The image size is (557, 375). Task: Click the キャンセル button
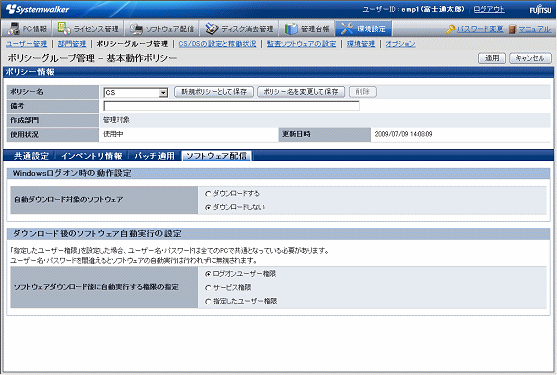[x=530, y=58]
